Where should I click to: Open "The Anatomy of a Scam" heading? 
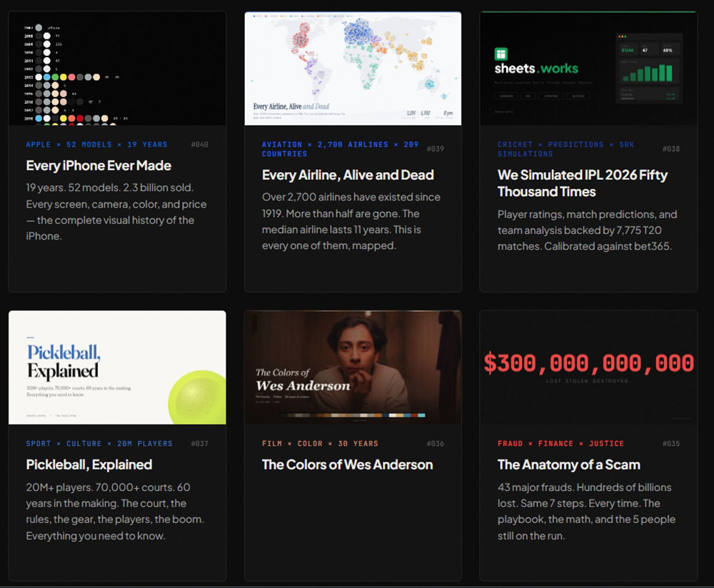[x=568, y=465]
